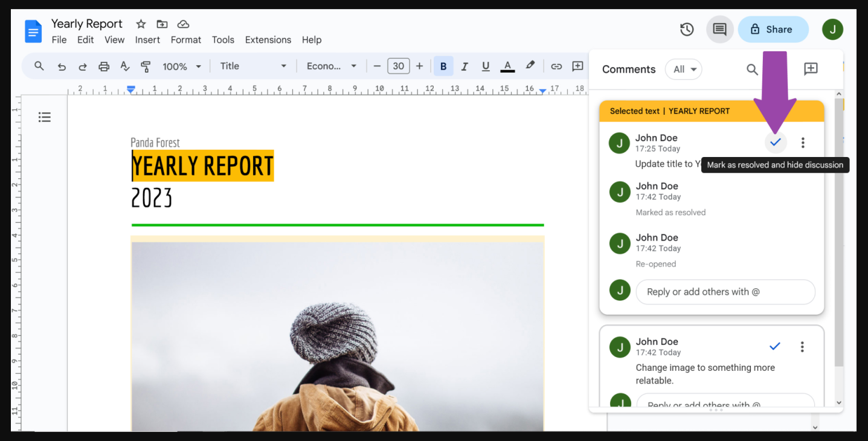
Task: Star the Yearly Report document
Action: [141, 24]
